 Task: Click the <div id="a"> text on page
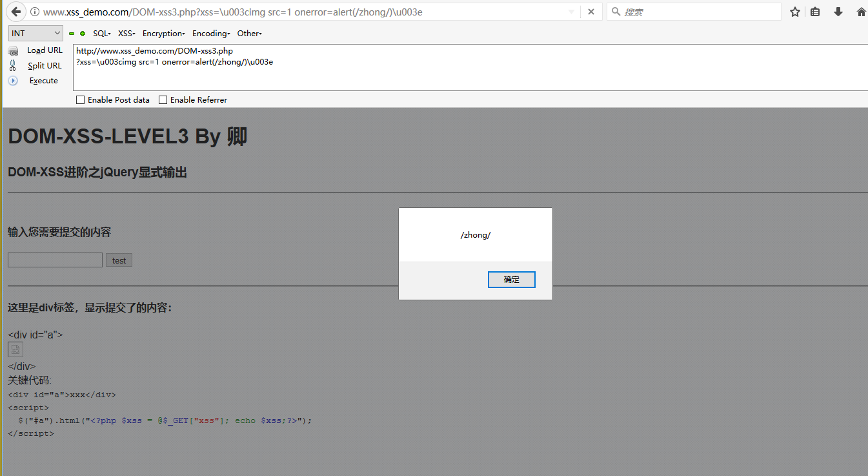[x=35, y=335]
